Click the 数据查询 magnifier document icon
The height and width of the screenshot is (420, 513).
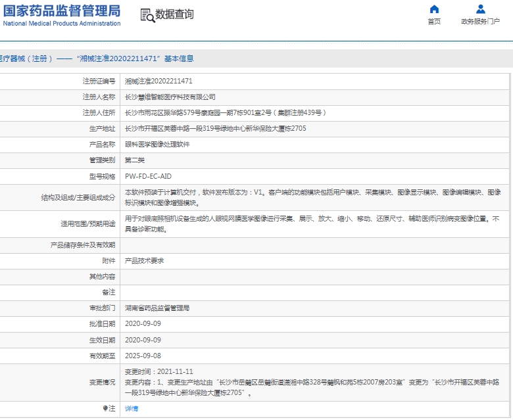click(147, 15)
